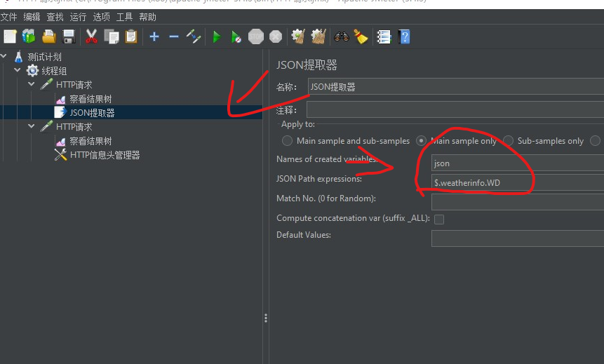Image resolution: width=604 pixels, height=364 pixels.
Task: Collapse all tree nodes with minus
Action: (174, 37)
